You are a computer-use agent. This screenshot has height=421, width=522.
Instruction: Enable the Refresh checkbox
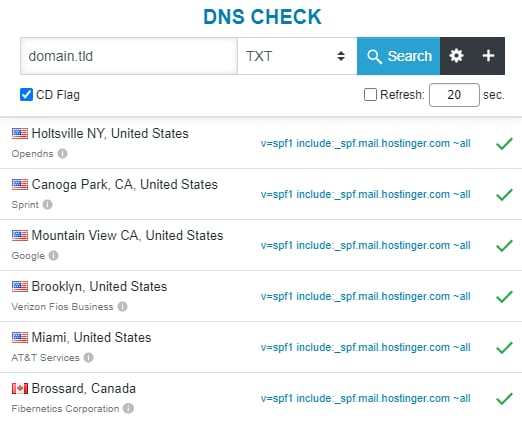click(370, 95)
